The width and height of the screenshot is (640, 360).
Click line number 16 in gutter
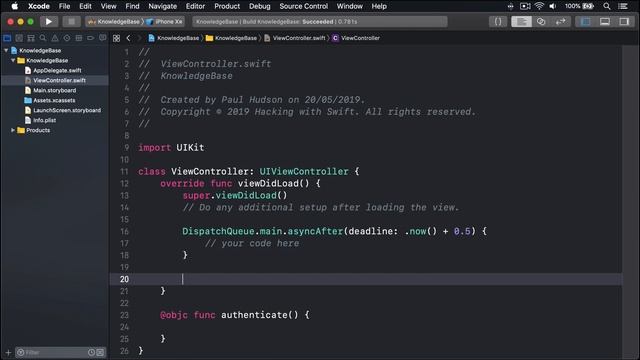tap(124, 231)
